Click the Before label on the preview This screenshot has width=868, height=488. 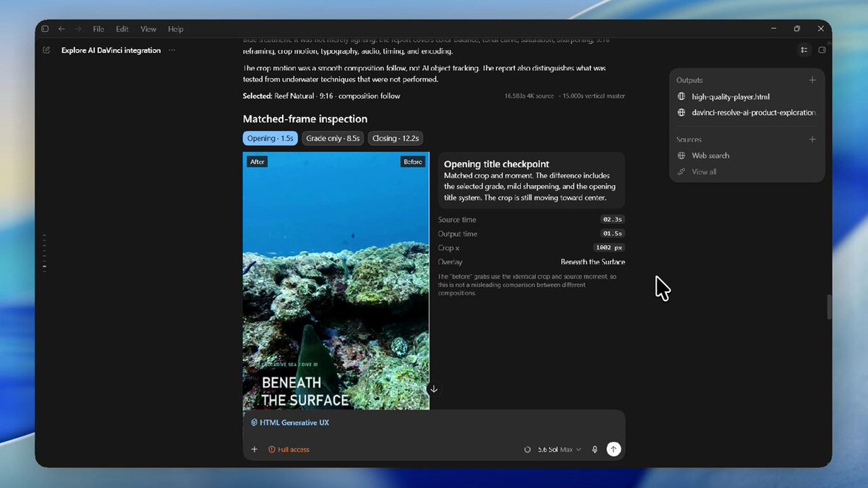412,162
